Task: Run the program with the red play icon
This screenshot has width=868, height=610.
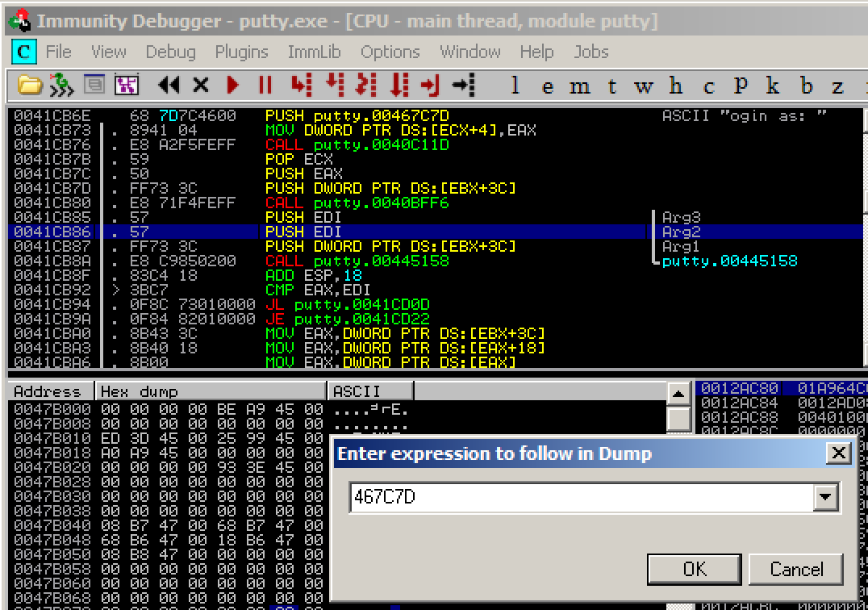Action: point(233,86)
